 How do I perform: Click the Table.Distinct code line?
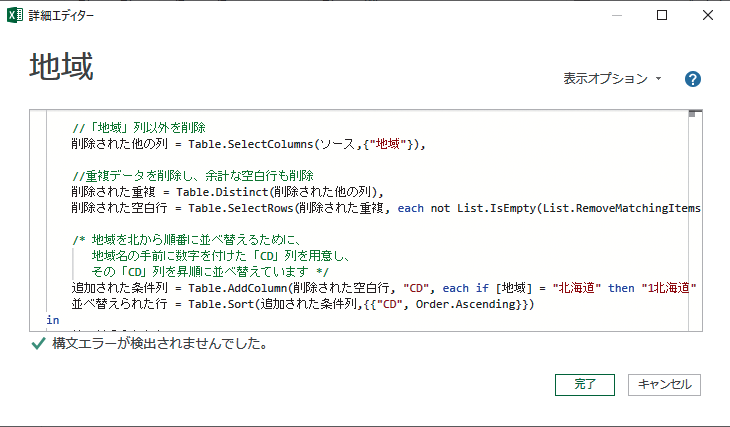pyautogui.click(x=227, y=192)
